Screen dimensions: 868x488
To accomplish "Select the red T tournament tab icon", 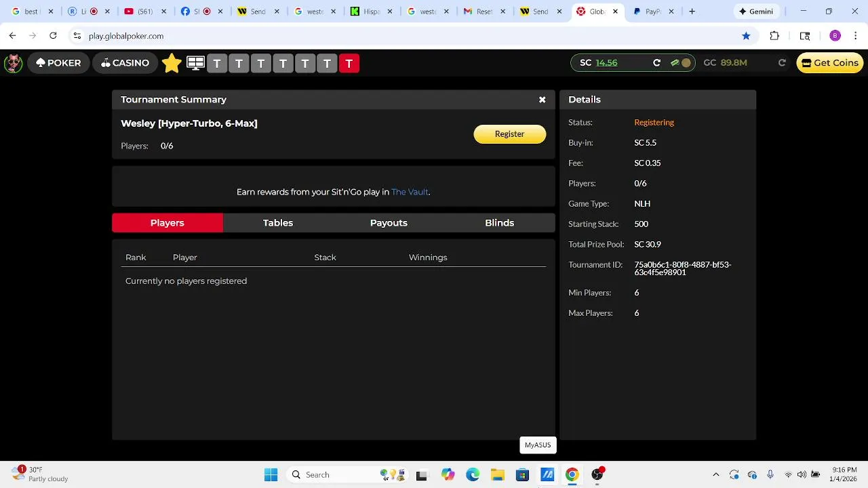I will pyautogui.click(x=349, y=63).
